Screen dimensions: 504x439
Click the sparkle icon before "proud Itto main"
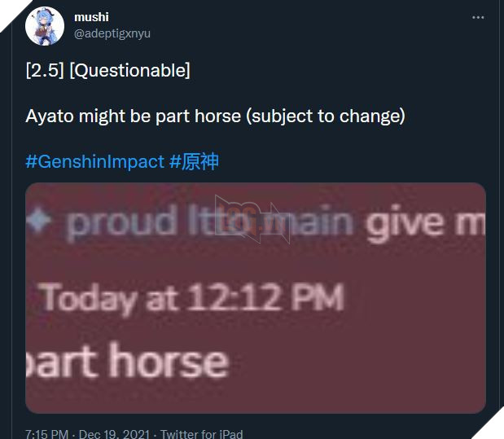(42, 220)
